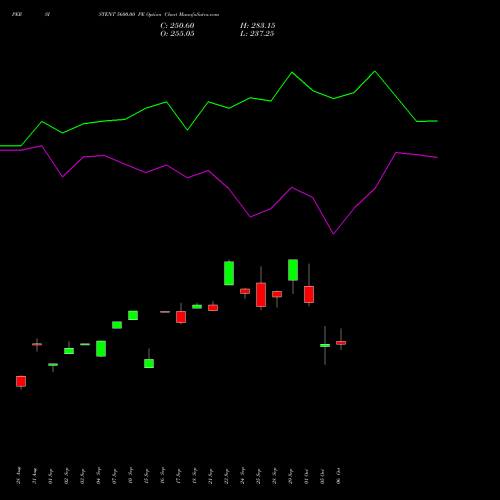
Task: Click the low value L: 237.25
Action: [x=257, y=34]
